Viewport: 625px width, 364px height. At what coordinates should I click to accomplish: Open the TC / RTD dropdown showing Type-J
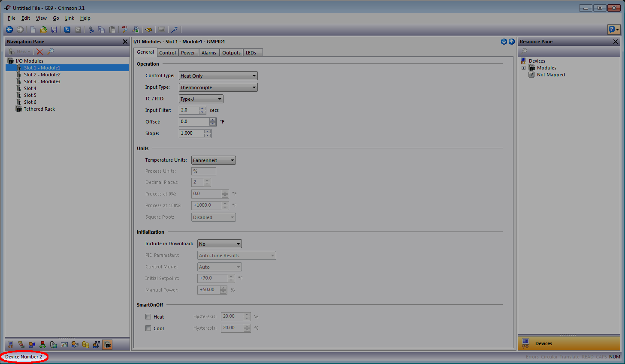[x=201, y=99]
